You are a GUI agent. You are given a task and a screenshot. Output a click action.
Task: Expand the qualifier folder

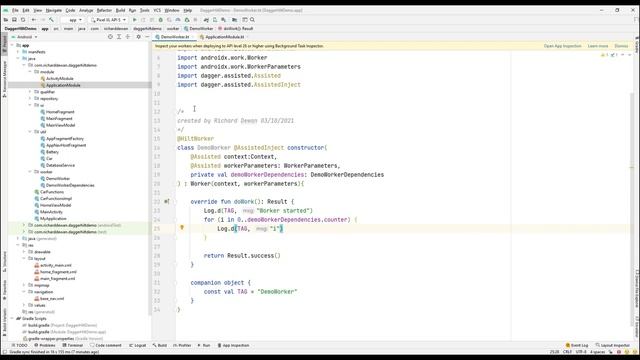(30, 92)
